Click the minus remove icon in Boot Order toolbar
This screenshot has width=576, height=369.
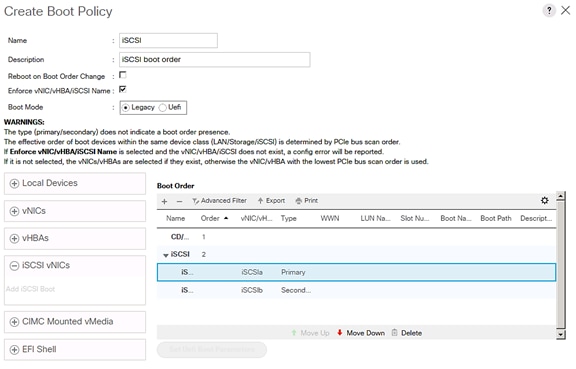tap(179, 201)
